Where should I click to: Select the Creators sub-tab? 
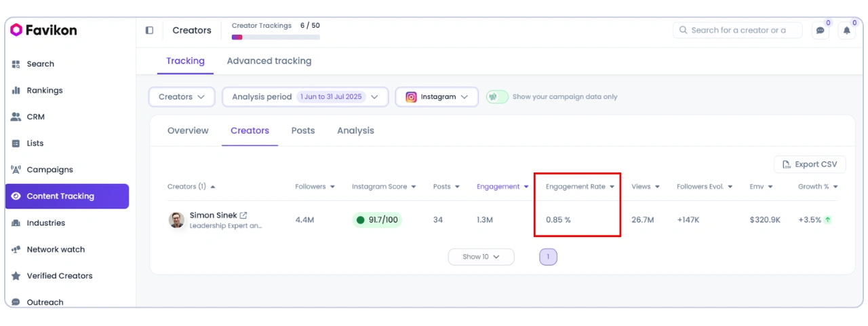(x=250, y=130)
